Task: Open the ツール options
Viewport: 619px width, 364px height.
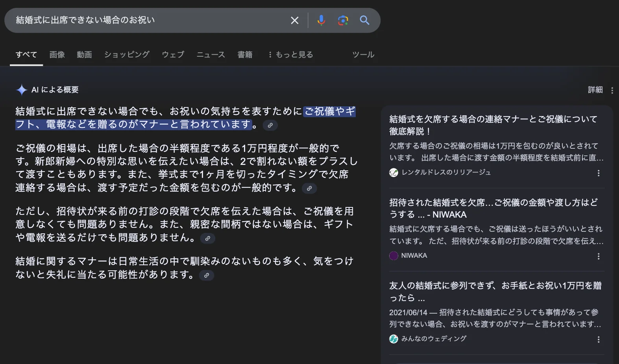Action: point(363,54)
